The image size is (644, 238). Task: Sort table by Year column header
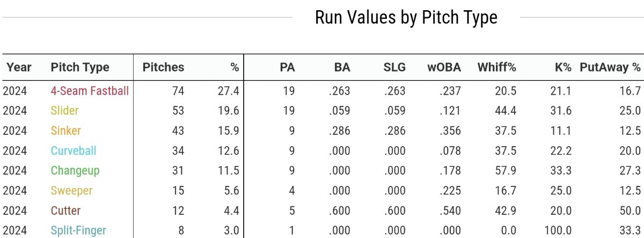(19, 67)
